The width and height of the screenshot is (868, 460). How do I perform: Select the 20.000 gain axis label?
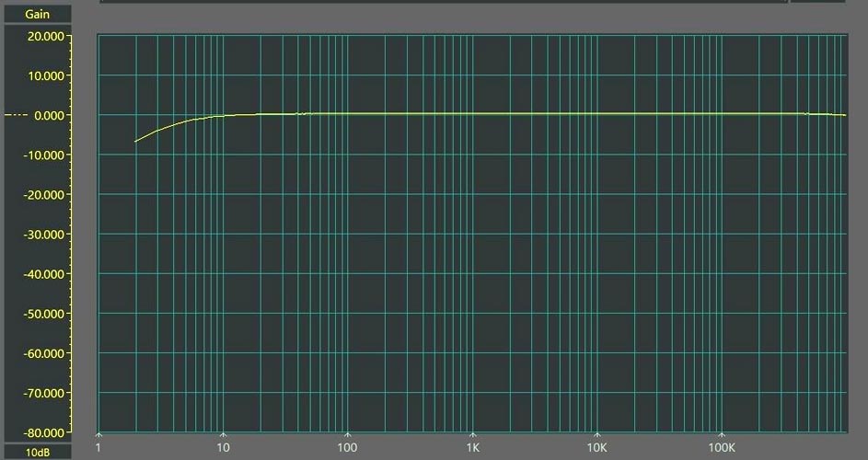(47, 36)
